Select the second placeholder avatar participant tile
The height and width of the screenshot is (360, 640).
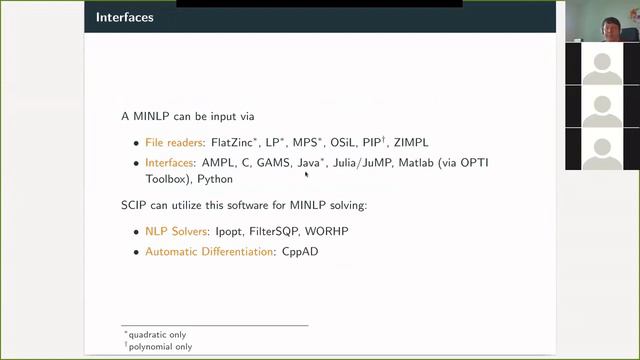[x=602, y=106]
